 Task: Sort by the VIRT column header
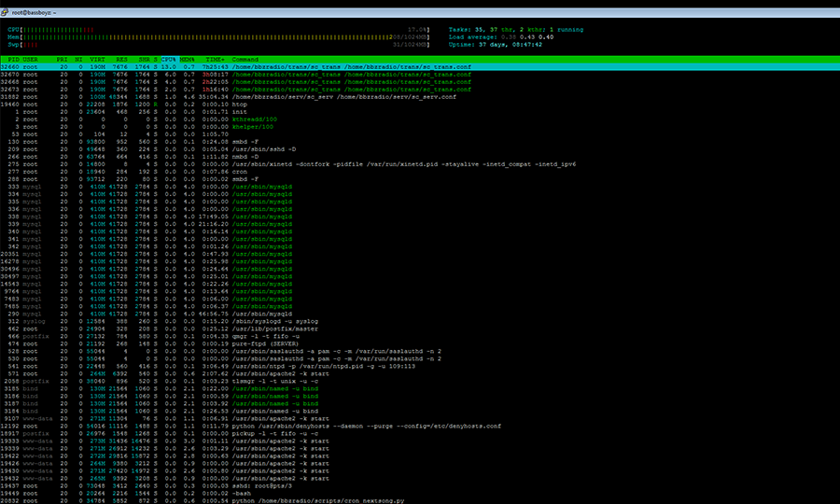click(97, 60)
